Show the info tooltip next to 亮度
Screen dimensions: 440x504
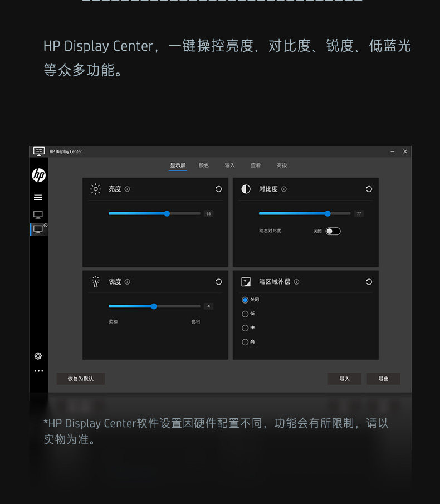tap(128, 189)
